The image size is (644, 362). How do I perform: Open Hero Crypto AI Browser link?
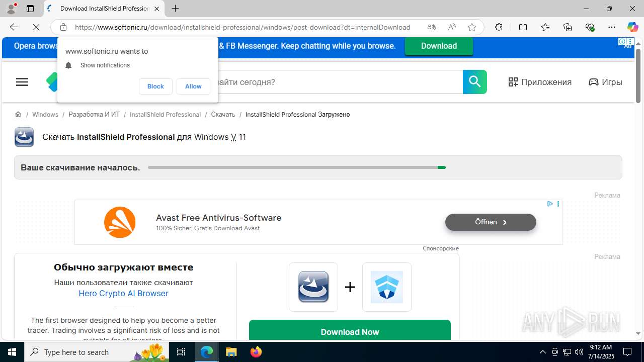pos(123,294)
